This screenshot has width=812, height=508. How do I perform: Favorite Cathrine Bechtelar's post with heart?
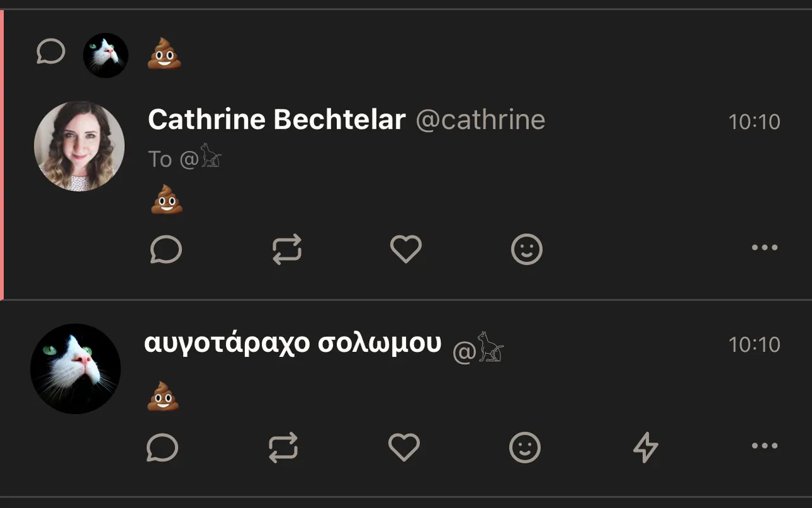(406, 249)
